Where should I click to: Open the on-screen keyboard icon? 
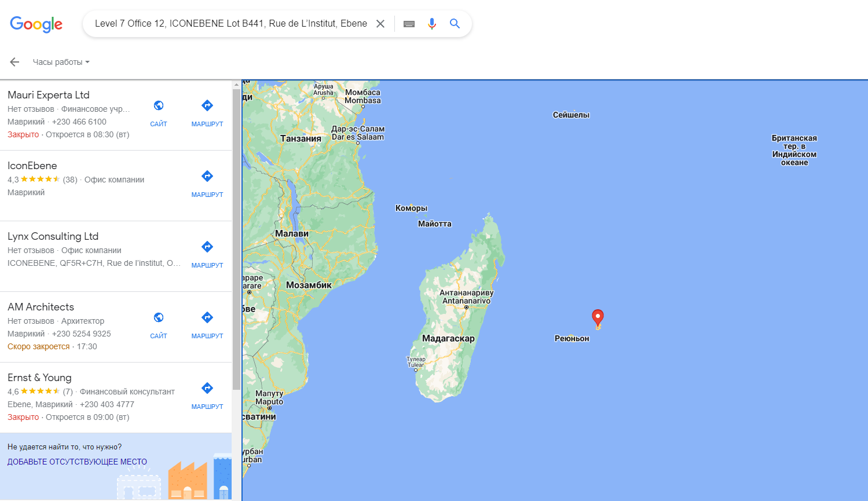point(409,24)
